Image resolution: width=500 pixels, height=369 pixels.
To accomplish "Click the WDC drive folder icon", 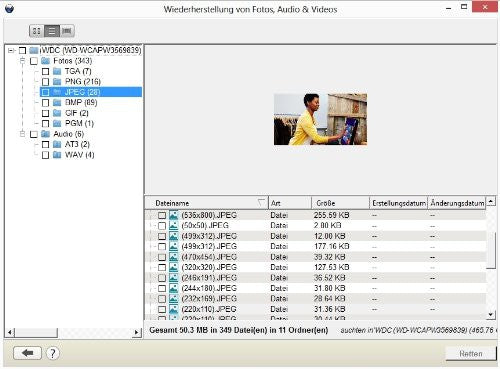I will click(34, 50).
